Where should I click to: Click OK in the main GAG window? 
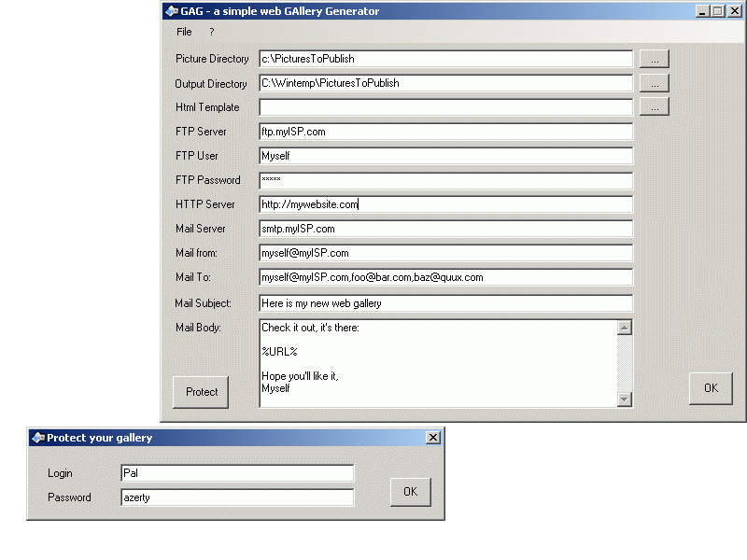pyautogui.click(x=711, y=388)
